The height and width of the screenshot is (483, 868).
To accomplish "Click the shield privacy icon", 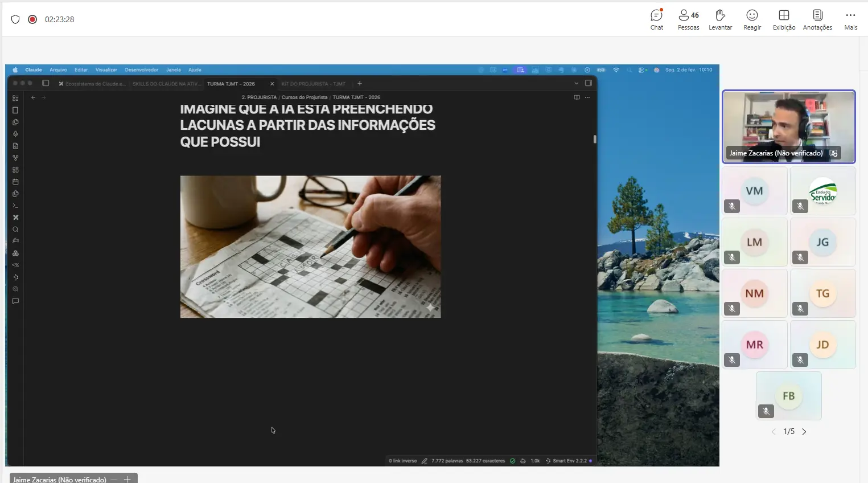I will (x=15, y=19).
